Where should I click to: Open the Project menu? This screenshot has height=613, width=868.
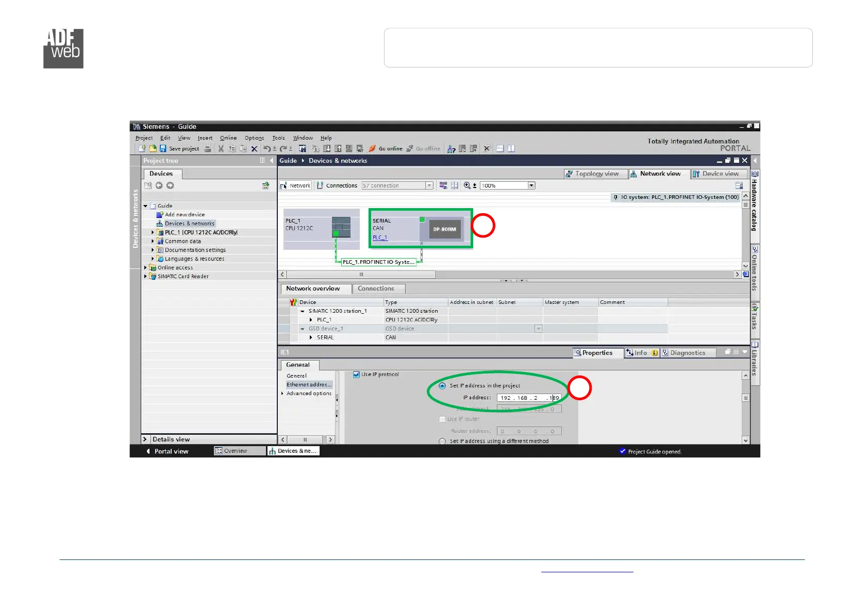coord(144,138)
